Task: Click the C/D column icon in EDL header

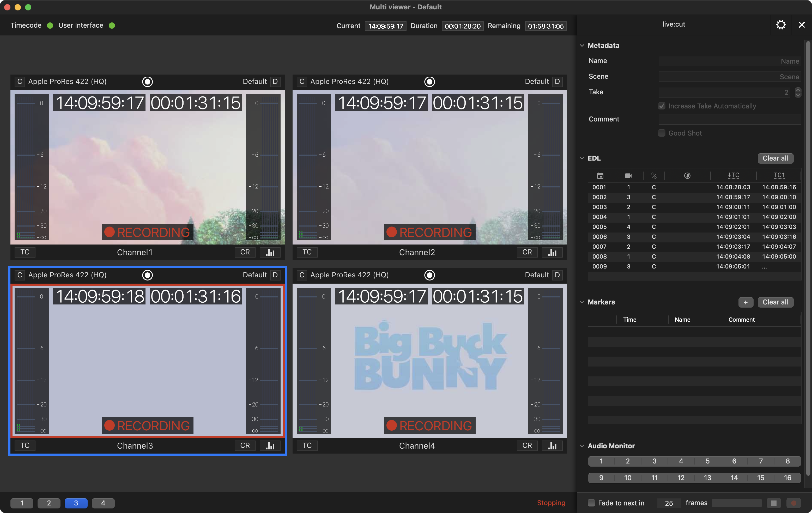Action: [x=653, y=176]
